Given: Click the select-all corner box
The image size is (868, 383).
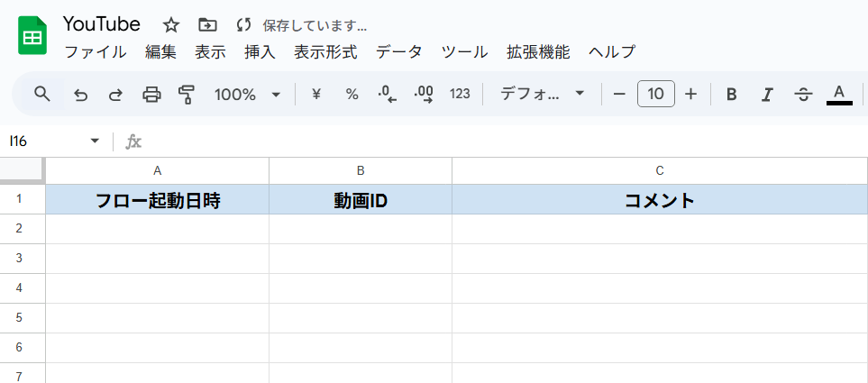Looking at the screenshot, I should [x=23, y=170].
